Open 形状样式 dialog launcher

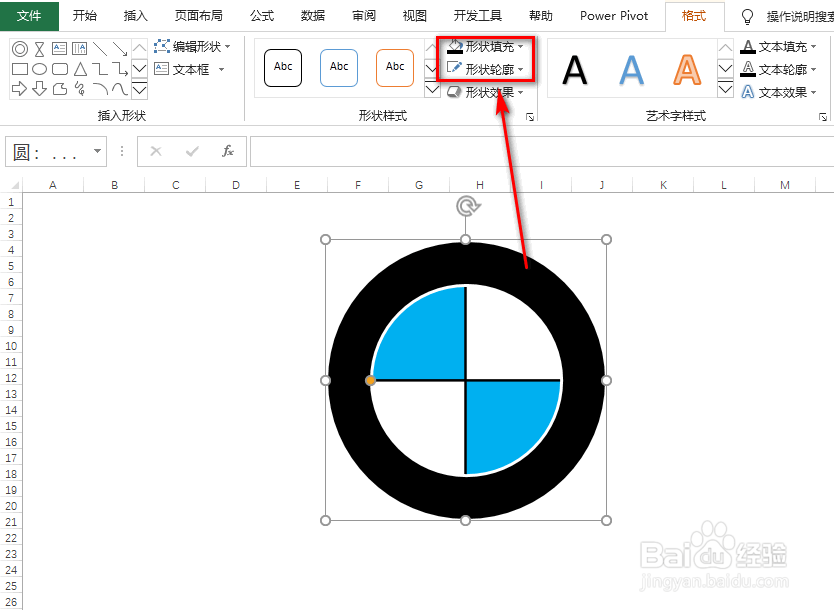tap(530, 117)
